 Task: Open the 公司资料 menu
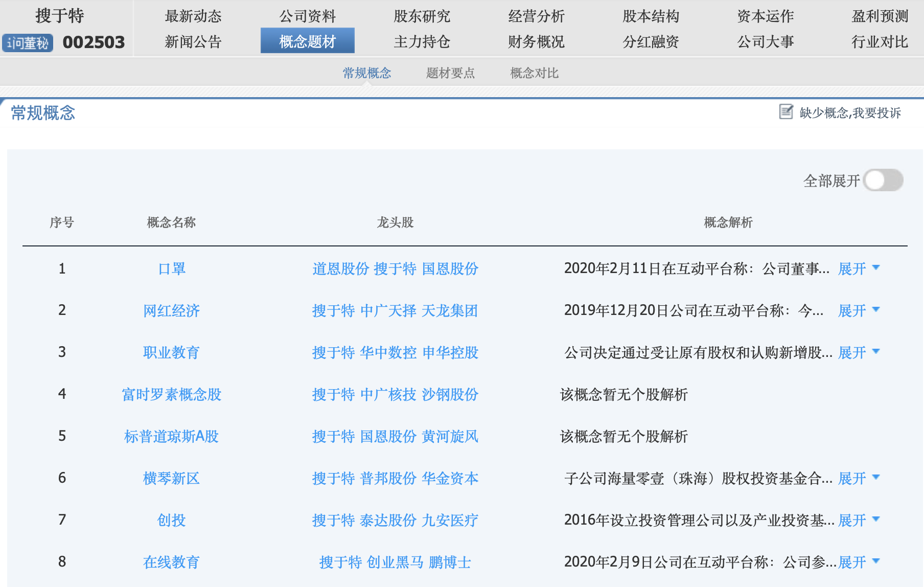click(x=308, y=16)
